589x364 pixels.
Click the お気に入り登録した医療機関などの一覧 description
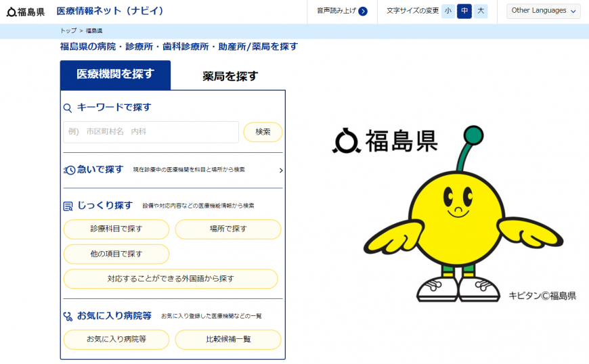(211, 317)
